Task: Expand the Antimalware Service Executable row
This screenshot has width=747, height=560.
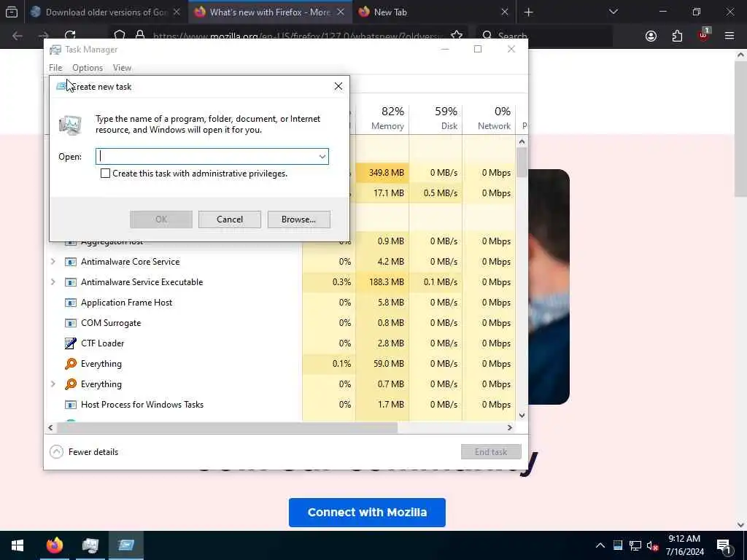Action: pos(53,282)
